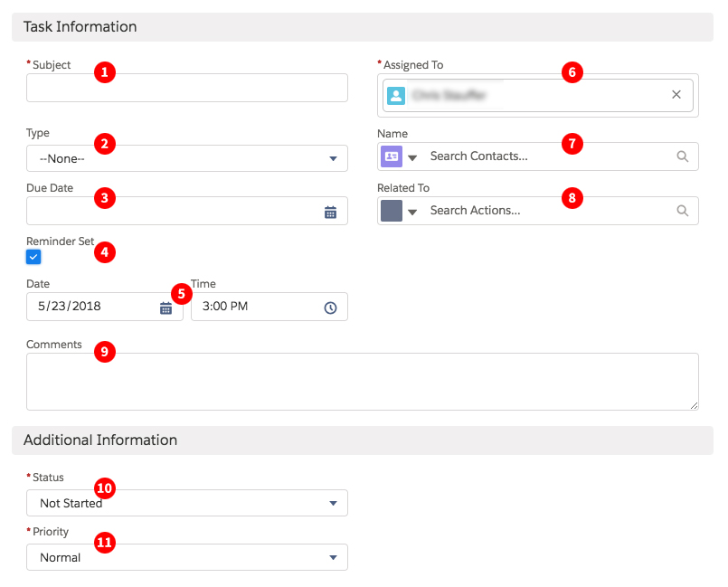Open the reminder Date calendar icon
This screenshot has width=728, height=587.
point(165,307)
